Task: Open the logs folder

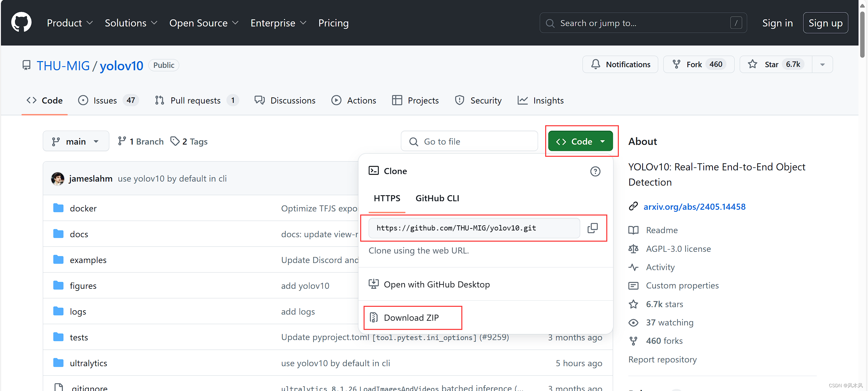Action: pos(78,312)
